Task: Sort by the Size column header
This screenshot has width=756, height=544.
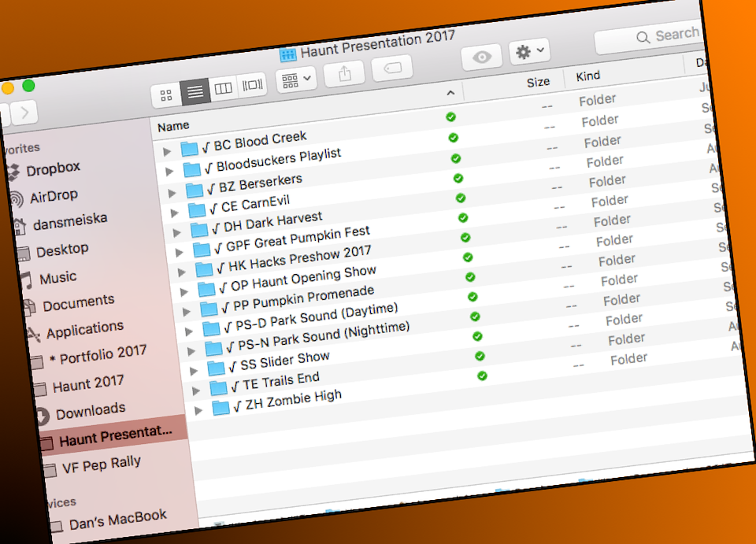Action: tap(538, 82)
